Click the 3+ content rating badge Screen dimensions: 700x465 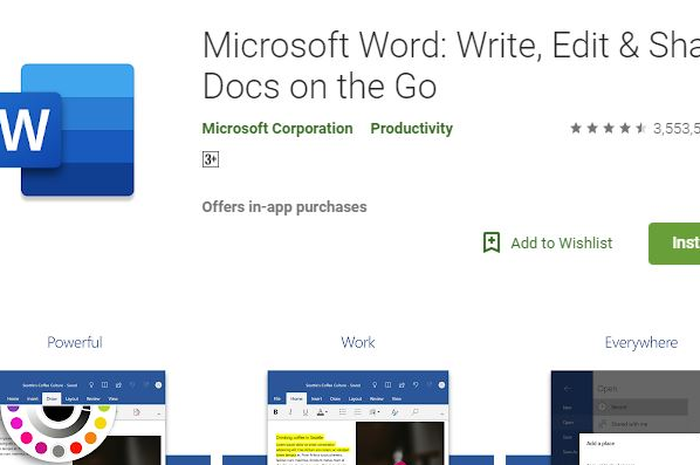(x=210, y=159)
